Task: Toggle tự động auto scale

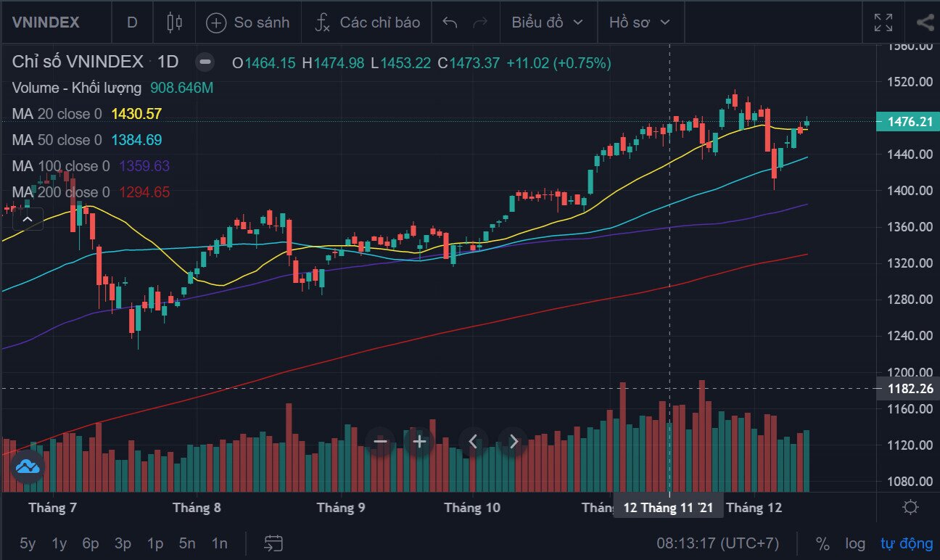Action: [907, 543]
